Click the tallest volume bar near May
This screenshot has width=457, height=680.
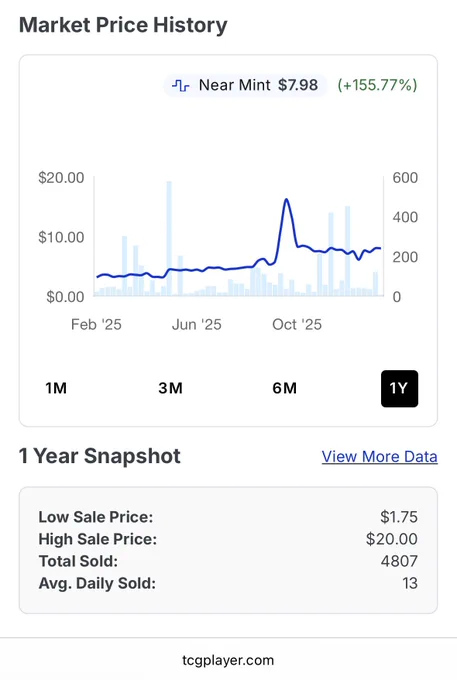pos(169,239)
